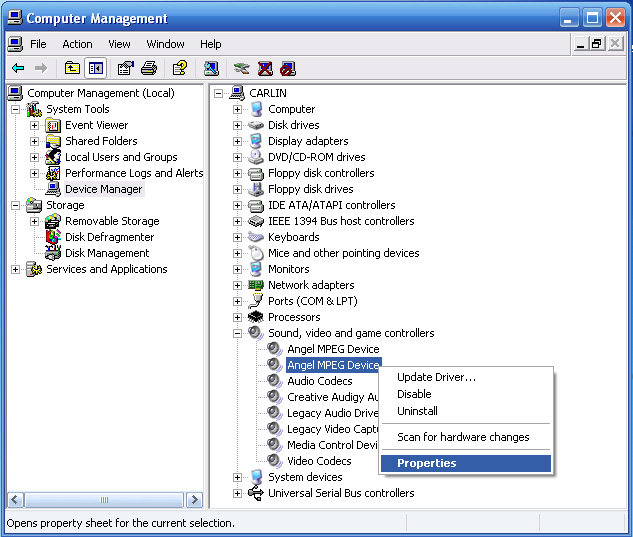Open the View menu
This screenshot has height=537, width=633.
(x=119, y=44)
